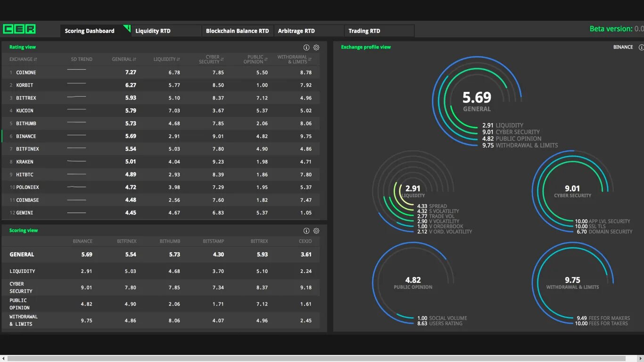Click BITSTAMP column in Scoring view

[214, 241]
